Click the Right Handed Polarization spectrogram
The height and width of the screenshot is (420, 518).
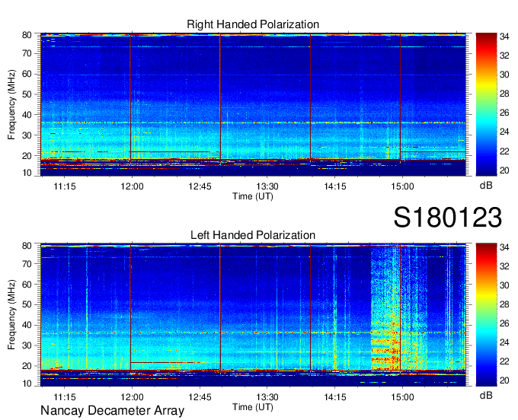(254, 104)
